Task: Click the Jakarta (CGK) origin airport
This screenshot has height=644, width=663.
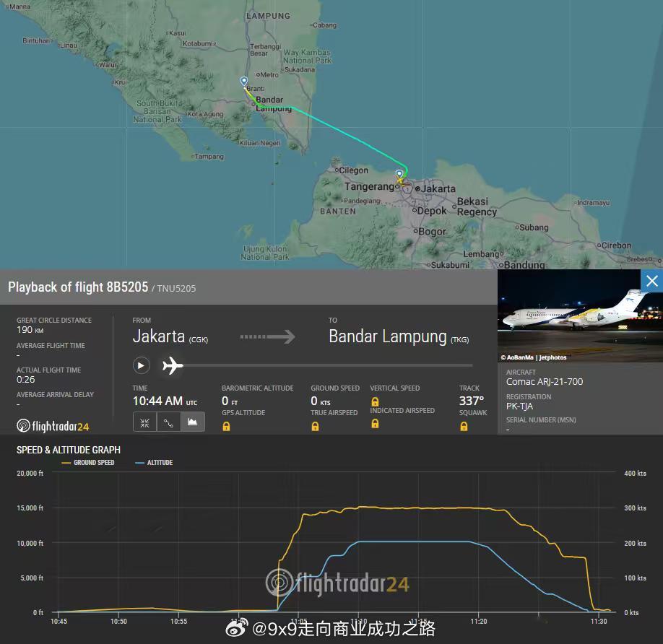Action: [x=170, y=336]
